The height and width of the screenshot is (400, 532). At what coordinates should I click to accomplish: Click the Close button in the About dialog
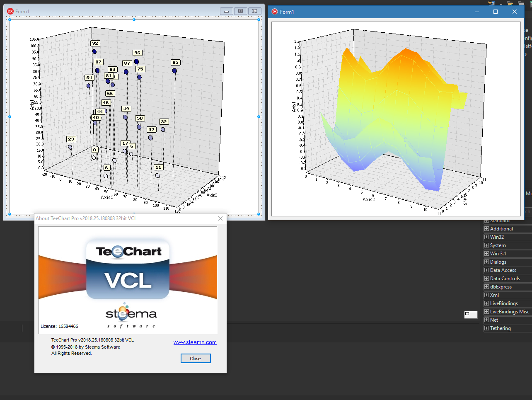(196, 359)
